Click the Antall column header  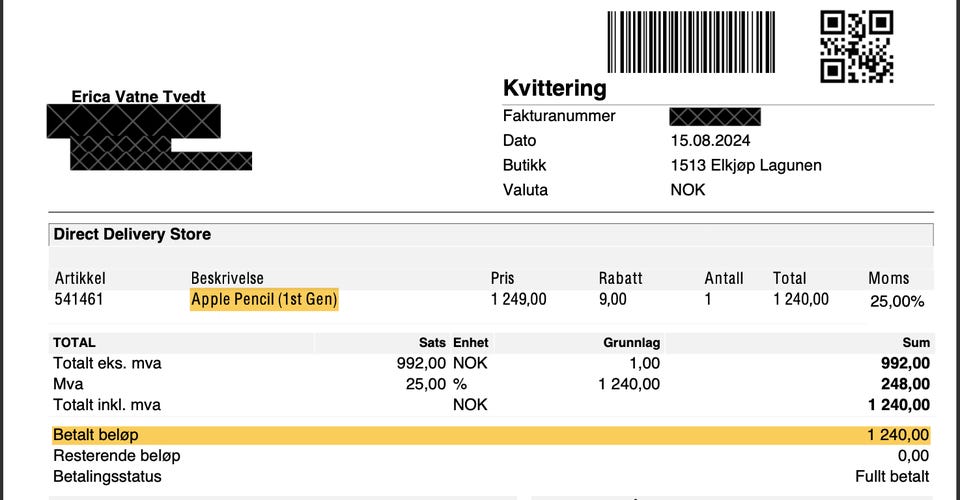coord(724,278)
